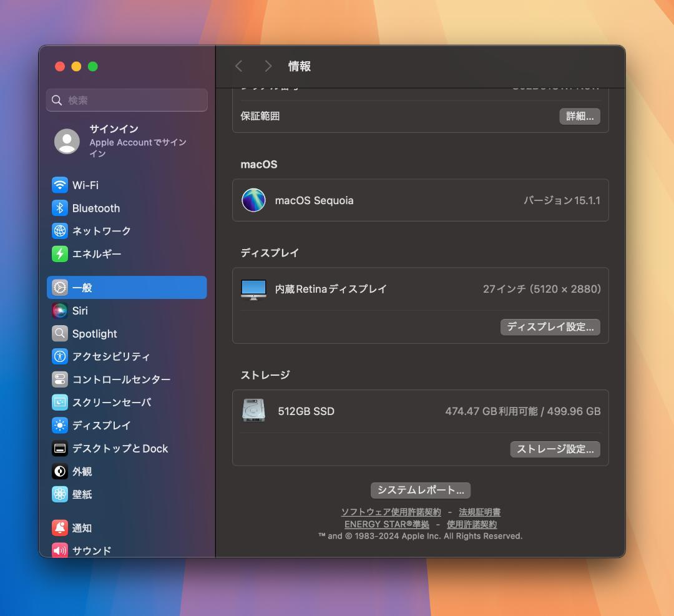
Task: Select 外観 text in the sidebar
Action: tap(82, 472)
